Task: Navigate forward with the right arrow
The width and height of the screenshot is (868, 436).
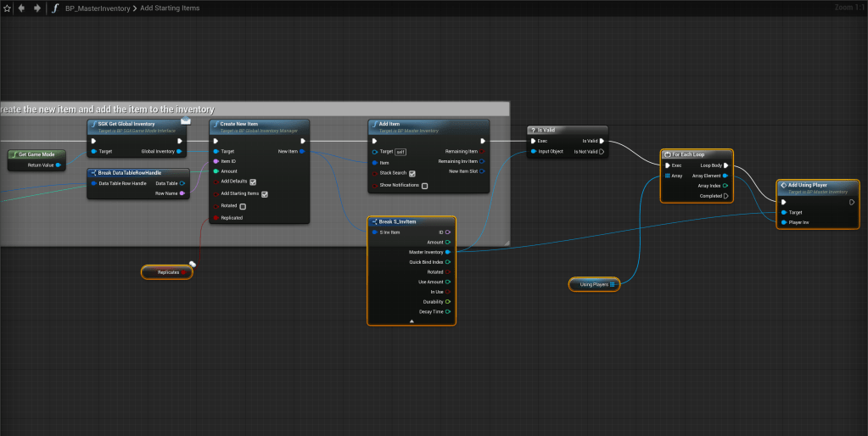Action: click(x=36, y=8)
